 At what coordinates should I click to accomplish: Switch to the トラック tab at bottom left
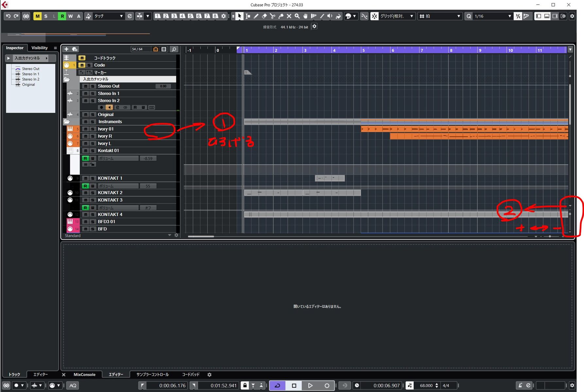(14, 375)
